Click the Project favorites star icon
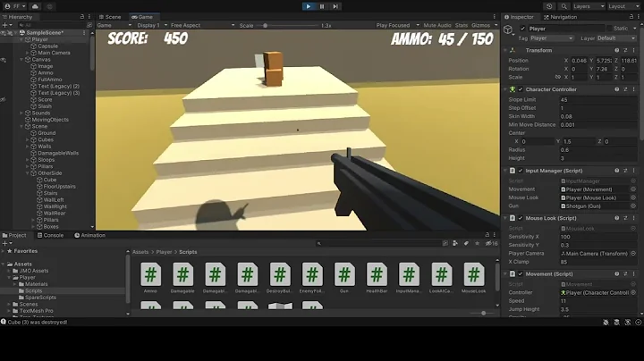The width and height of the screenshot is (644, 361). [x=477, y=243]
